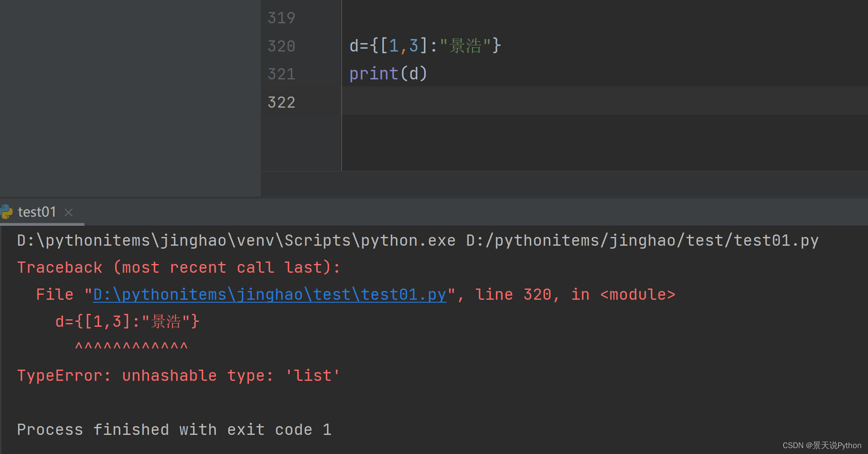Click line number 320 in the gutter

pyautogui.click(x=281, y=46)
